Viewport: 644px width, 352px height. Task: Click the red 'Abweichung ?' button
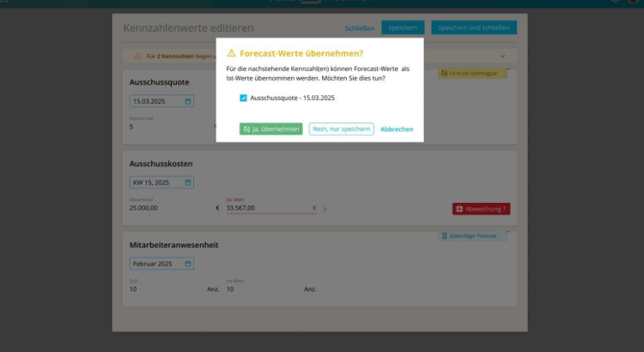coord(482,209)
